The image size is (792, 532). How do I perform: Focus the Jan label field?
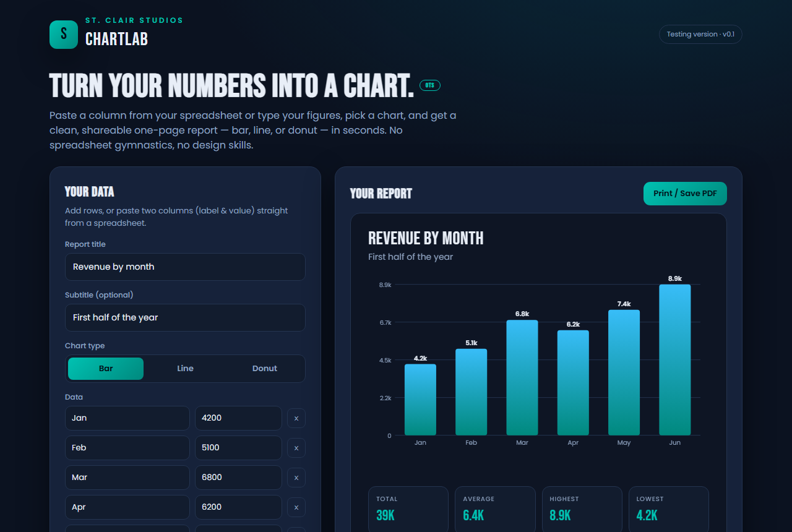coord(127,418)
